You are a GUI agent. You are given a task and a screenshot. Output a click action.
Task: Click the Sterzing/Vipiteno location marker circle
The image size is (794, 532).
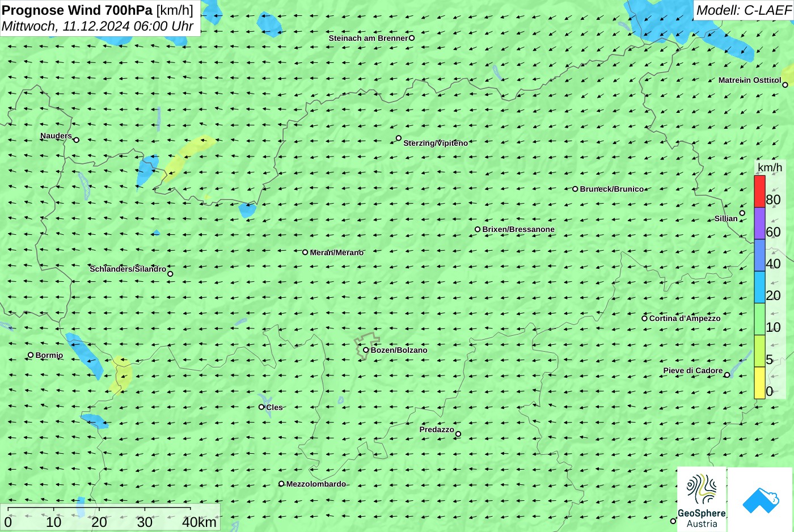point(399,138)
